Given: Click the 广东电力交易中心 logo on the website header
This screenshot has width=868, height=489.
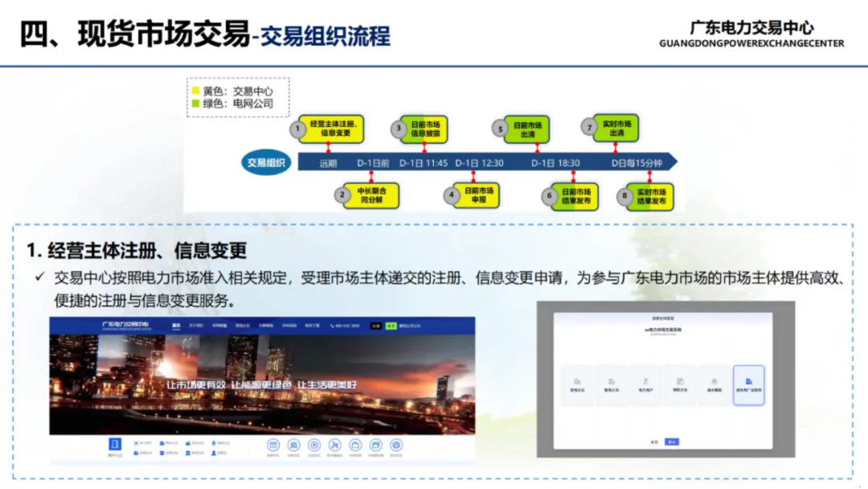Looking at the screenshot, I should point(126,326).
